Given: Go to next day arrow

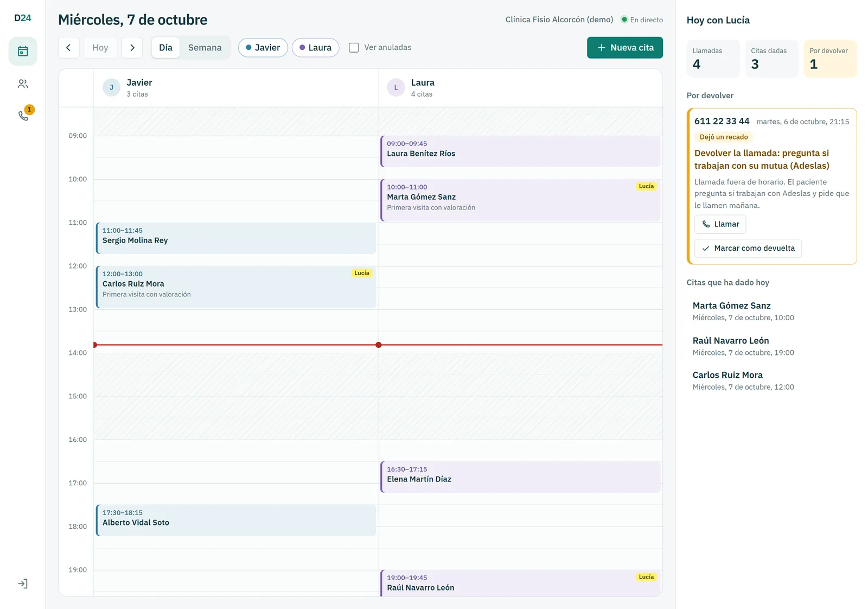Looking at the screenshot, I should 132,48.
